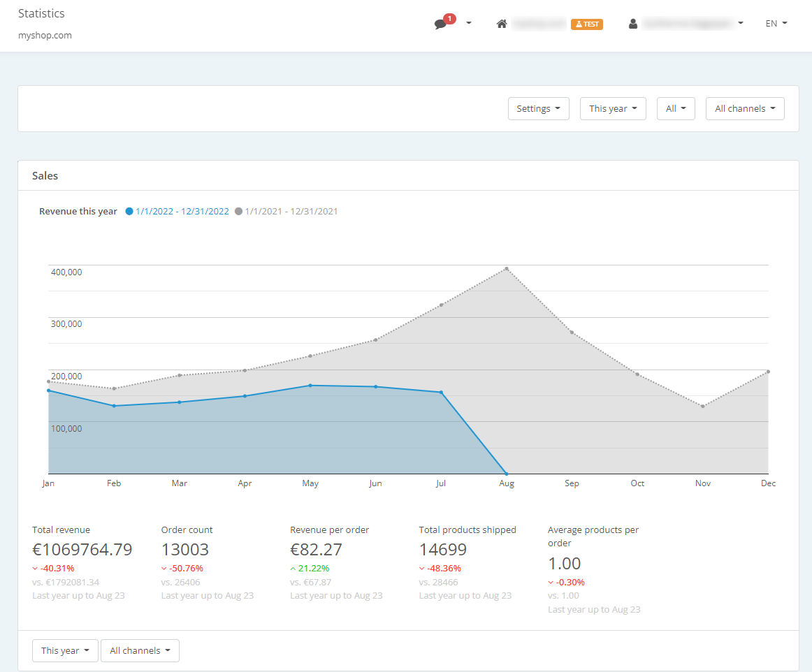812x672 pixels.
Task: Open the top This year period dropdown
Action: tap(613, 109)
